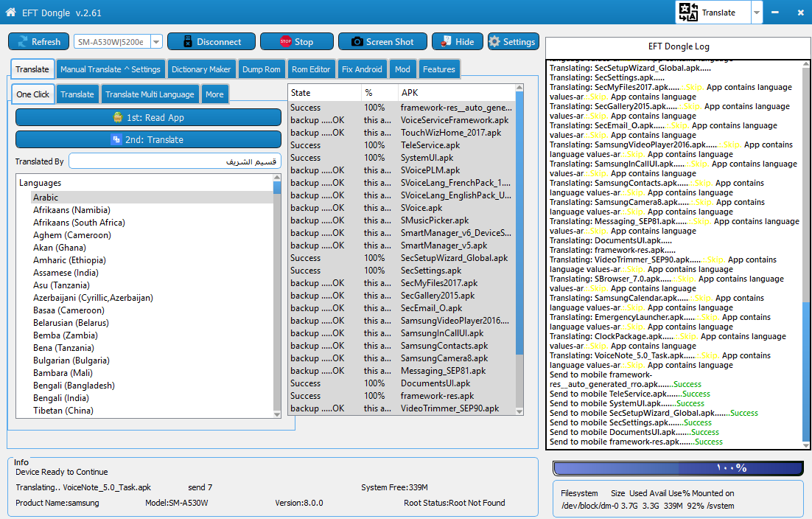This screenshot has height=519, width=812.
Task: Select Akan (Ghana) language
Action: coord(60,247)
